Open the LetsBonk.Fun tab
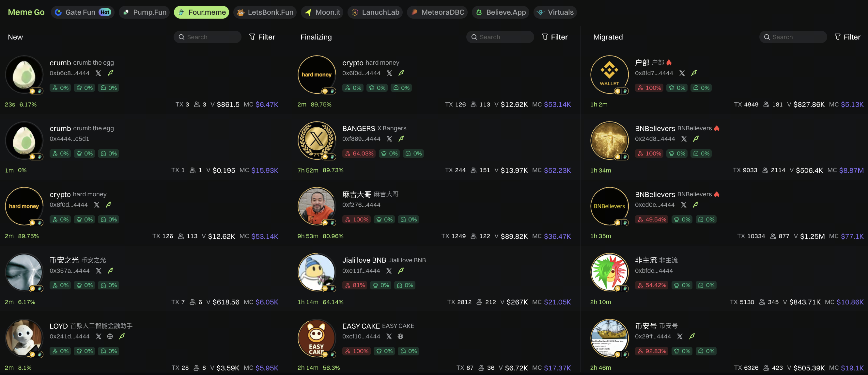 tap(265, 12)
